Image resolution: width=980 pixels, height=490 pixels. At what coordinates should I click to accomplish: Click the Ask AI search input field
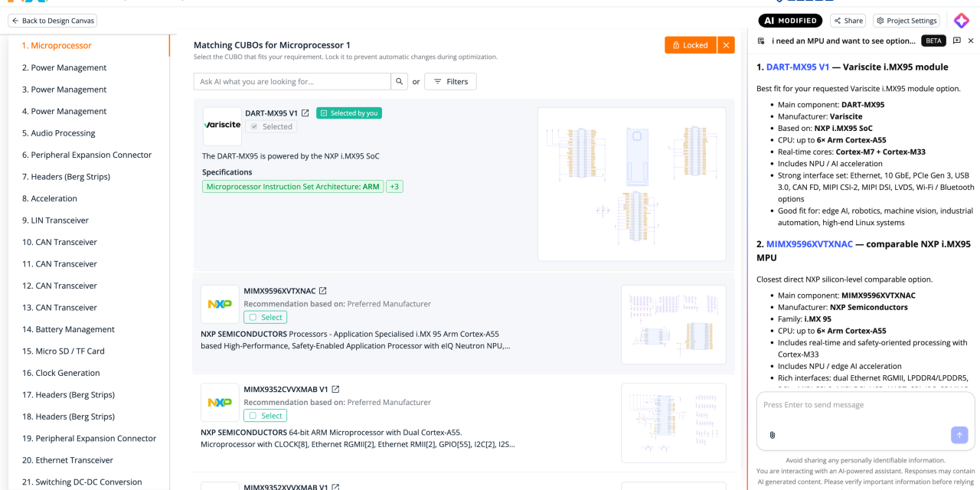coord(292,81)
